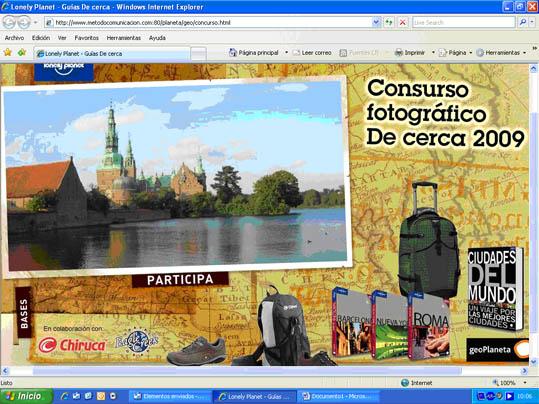Open the Ayuda menu
Viewport: 539px width, 404px height.
point(157,38)
